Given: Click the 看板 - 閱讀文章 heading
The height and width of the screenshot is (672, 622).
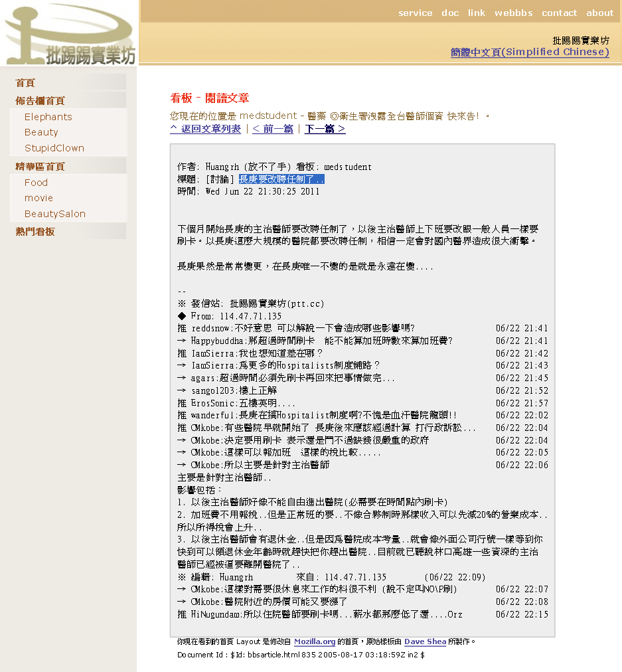Looking at the screenshot, I should (x=210, y=98).
